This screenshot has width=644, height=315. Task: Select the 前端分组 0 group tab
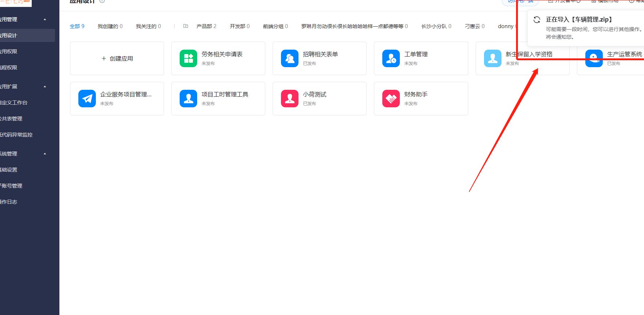point(276,26)
